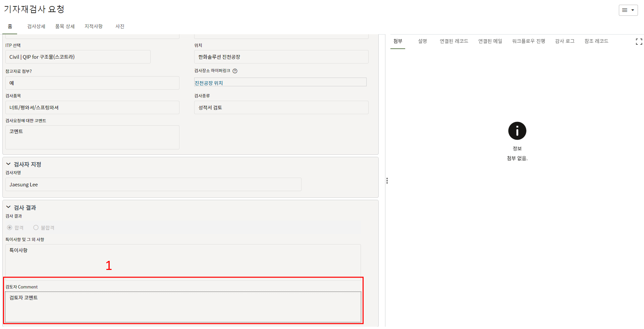The image size is (644, 329).
Task: Switch to the 검사상세 tab
Action: 36,27
